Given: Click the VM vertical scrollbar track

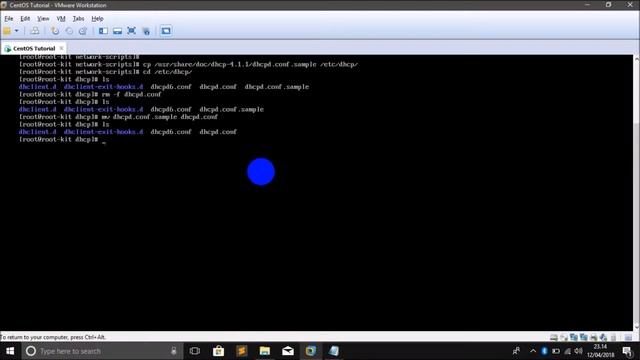Looking at the screenshot, I should (636, 192).
